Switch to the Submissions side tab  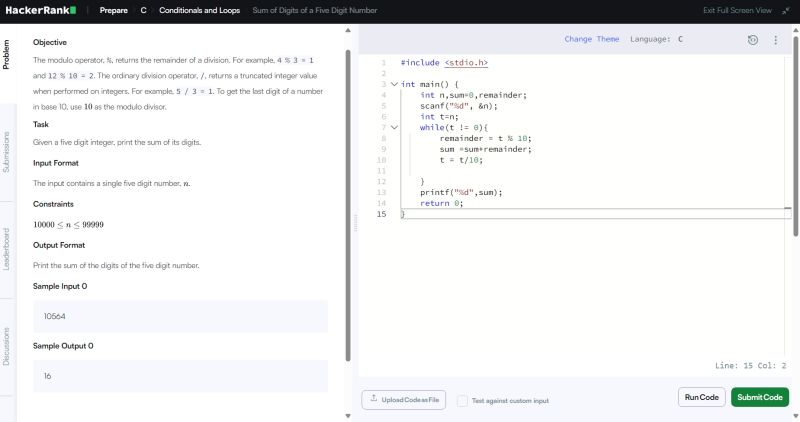point(6,152)
